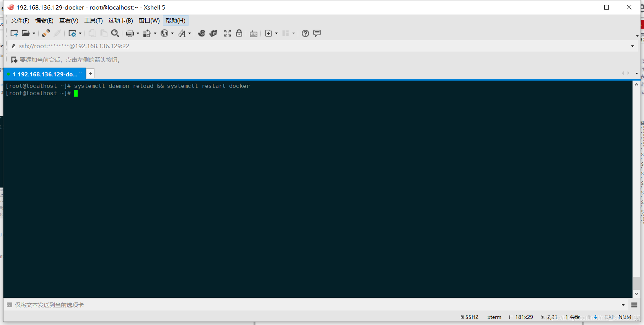This screenshot has height=325, width=644.
Task: Click the Reconnect plug icon
Action: point(46,33)
